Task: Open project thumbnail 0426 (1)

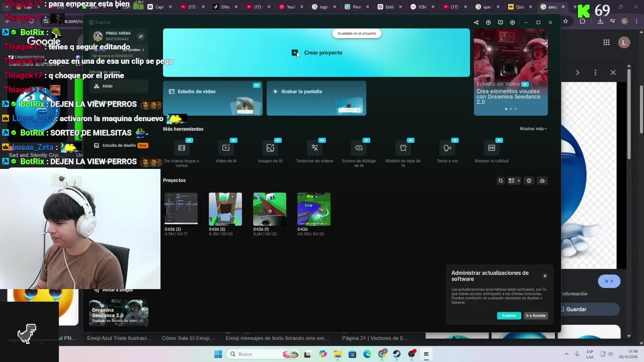Action: coord(270,209)
